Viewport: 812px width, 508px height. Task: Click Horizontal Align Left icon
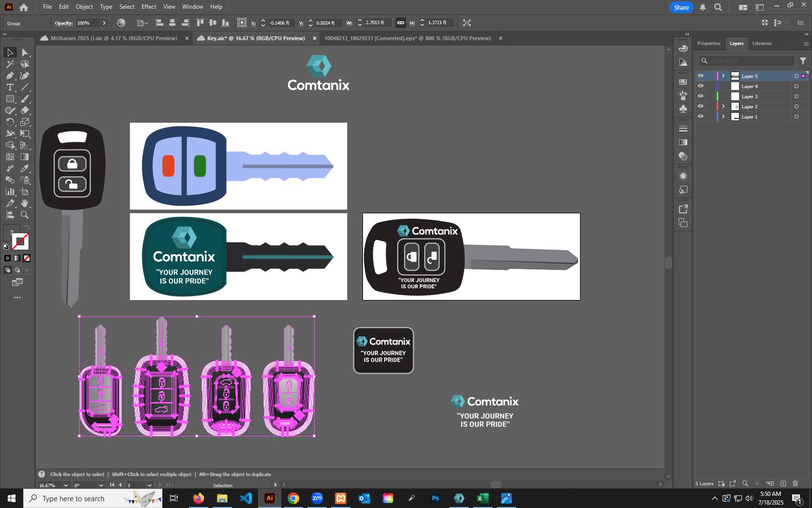(159, 23)
